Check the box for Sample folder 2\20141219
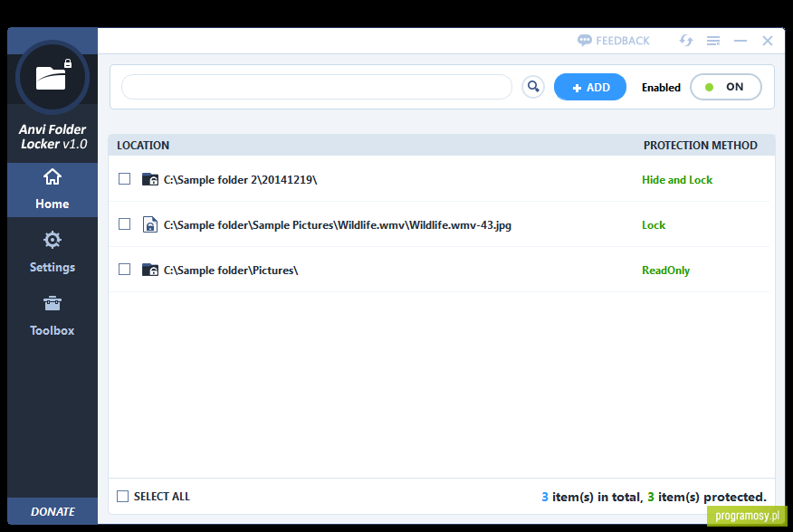 pos(124,179)
